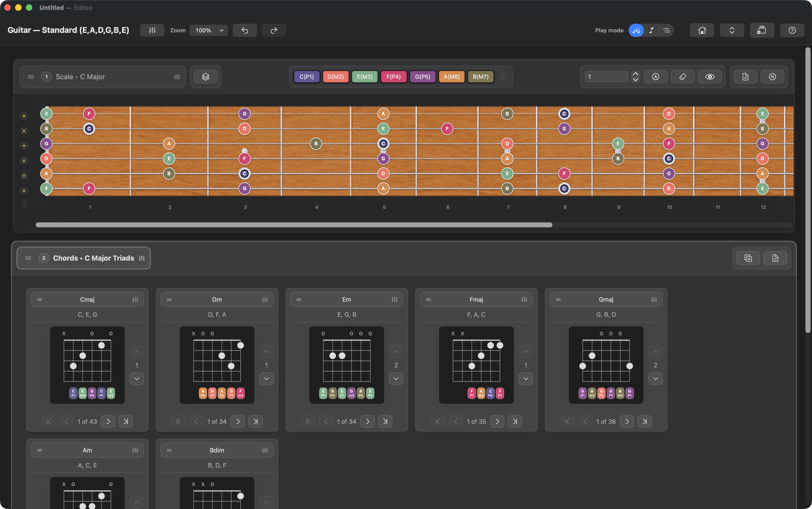This screenshot has height=509, width=812.
Task: Click the home icon button
Action: click(x=702, y=30)
